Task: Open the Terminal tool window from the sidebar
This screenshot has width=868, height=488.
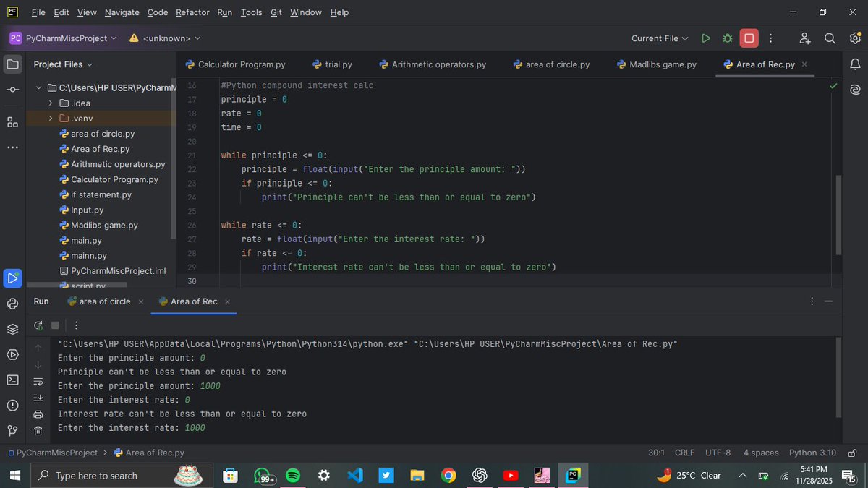Action: point(11,381)
